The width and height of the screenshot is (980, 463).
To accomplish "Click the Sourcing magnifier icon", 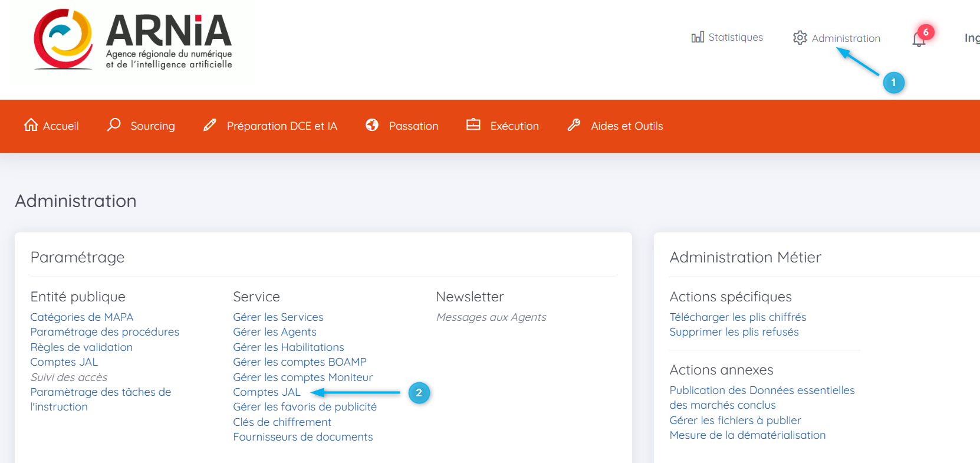I will pos(114,125).
